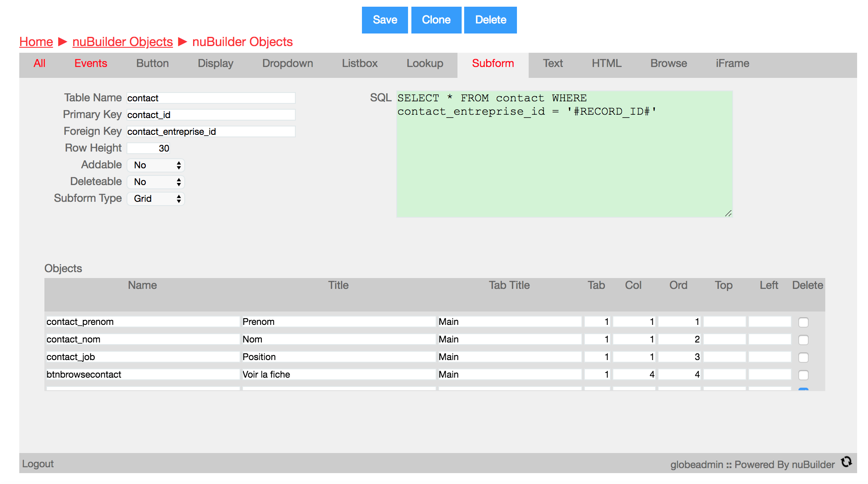Switch to the Events tab
Image resolution: width=868 pixels, height=484 pixels.
tap(91, 64)
